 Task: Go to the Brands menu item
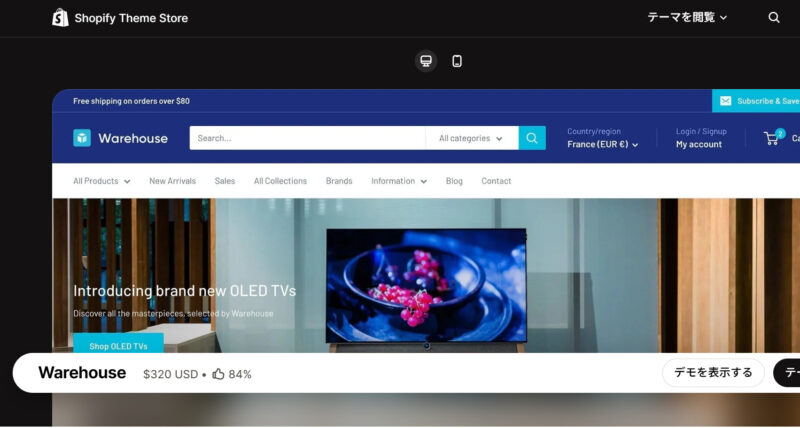click(x=339, y=181)
